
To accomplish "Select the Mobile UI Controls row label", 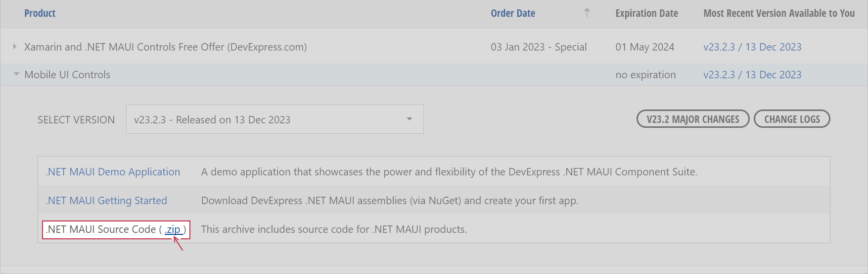I will pos(67,75).
